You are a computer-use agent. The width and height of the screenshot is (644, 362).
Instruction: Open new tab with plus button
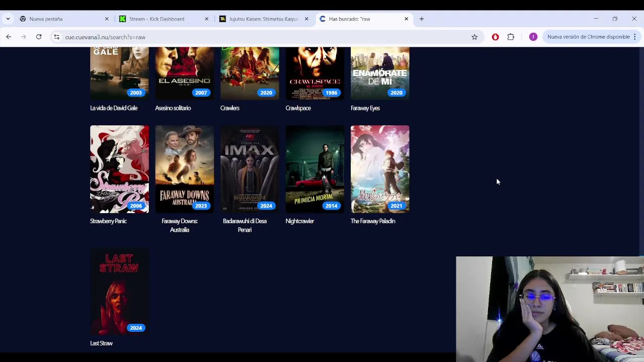pyautogui.click(x=422, y=19)
